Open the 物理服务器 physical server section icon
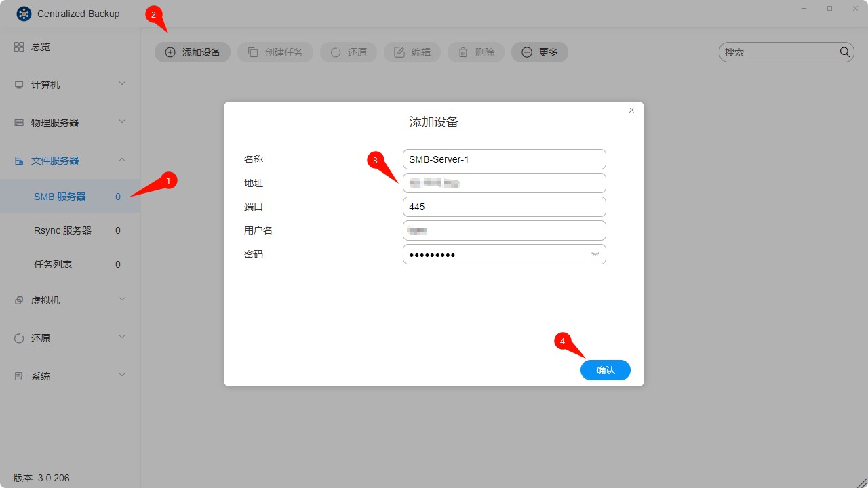This screenshot has width=868, height=488. point(20,122)
